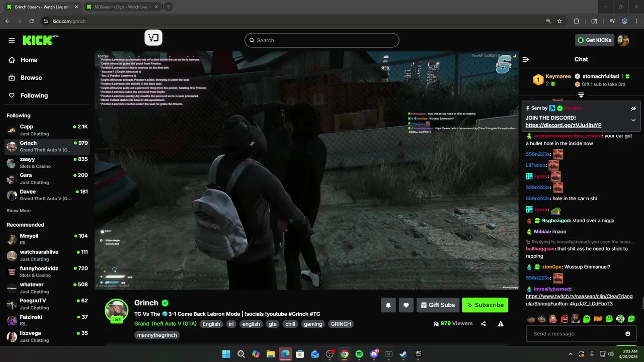
Task: Expand the gift leaderboard arrow
Action: [x=581, y=95]
